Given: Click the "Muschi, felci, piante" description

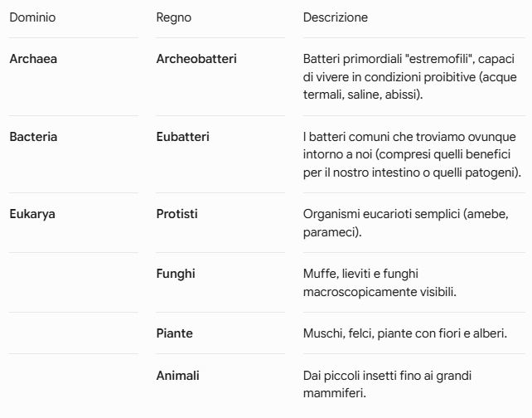Looking at the screenshot, I should tap(404, 333).
